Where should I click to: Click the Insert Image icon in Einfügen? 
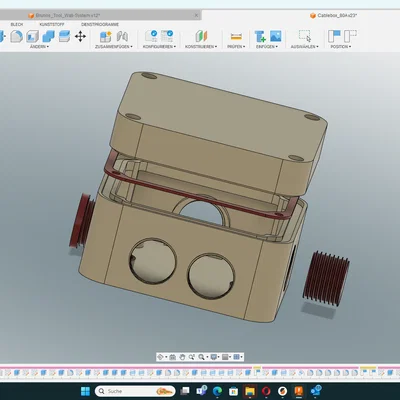click(x=276, y=36)
